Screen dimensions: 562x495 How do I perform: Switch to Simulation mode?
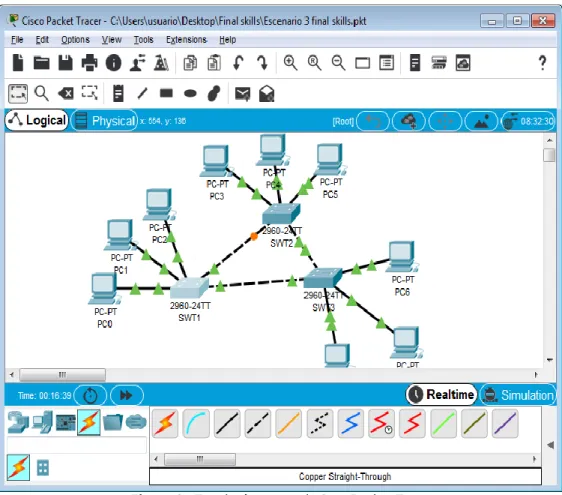coord(518,395)
